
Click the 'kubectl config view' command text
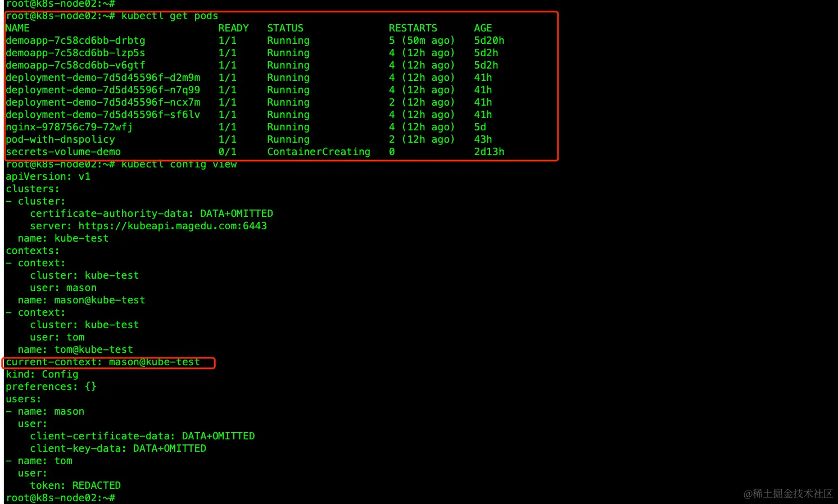click(179, 164)
